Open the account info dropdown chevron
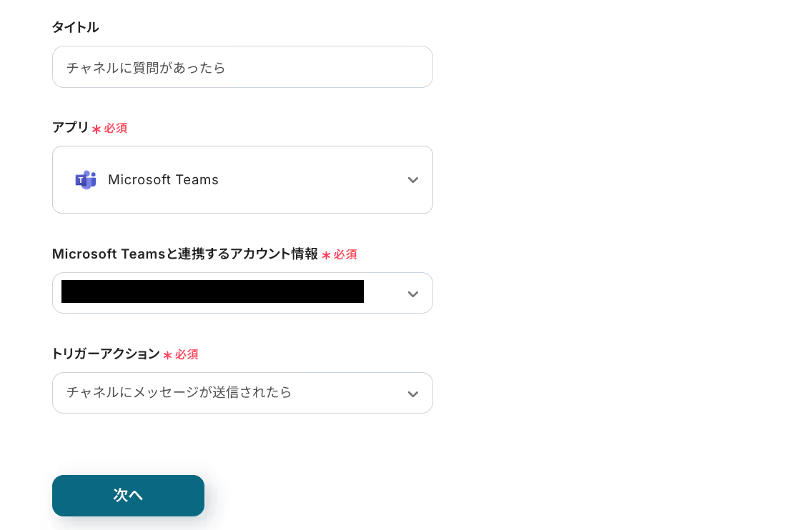The height and width of the screenshot is (530, 812). tap(412, 294)
